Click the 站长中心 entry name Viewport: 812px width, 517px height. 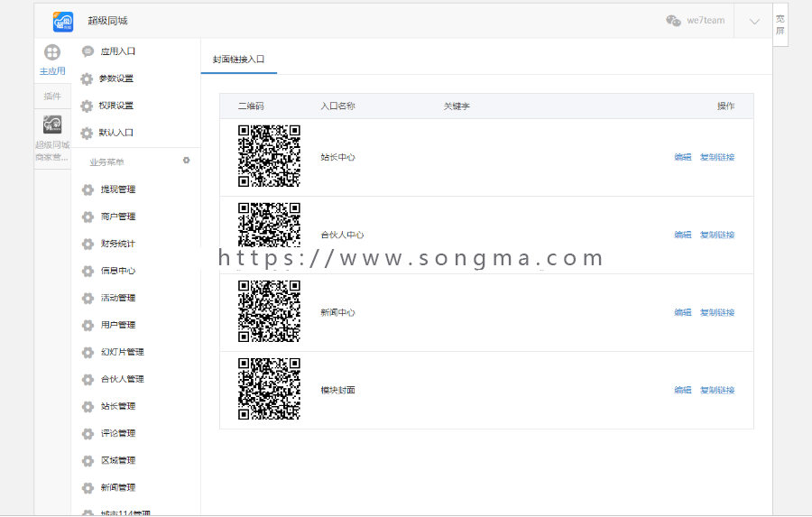coord(337,157)
